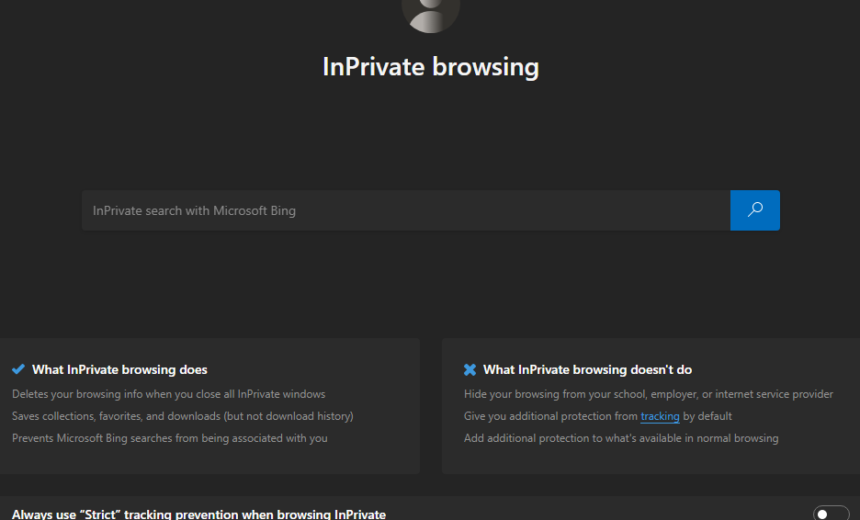Click the InPrivate browsing heading
Screen dimensions: 860x520
pos(431,67)
